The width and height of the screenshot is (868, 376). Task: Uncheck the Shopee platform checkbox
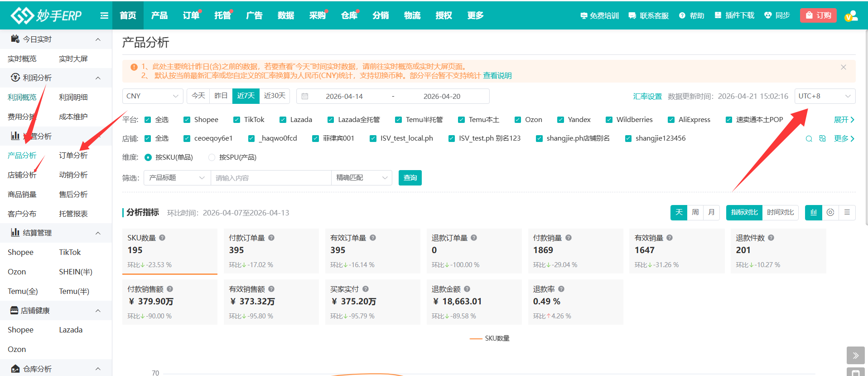coord(187,120)
